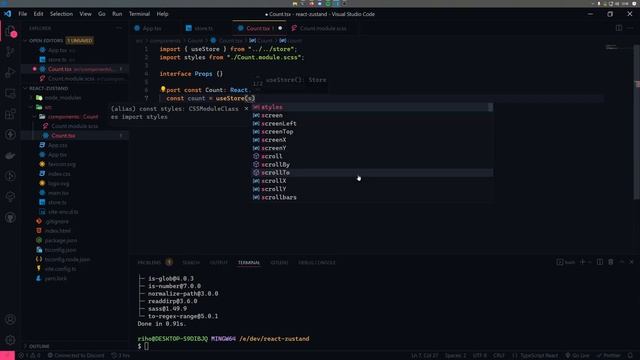Collapse the Open Editors section
Screen dimensions: 640x360
point(25,41)
